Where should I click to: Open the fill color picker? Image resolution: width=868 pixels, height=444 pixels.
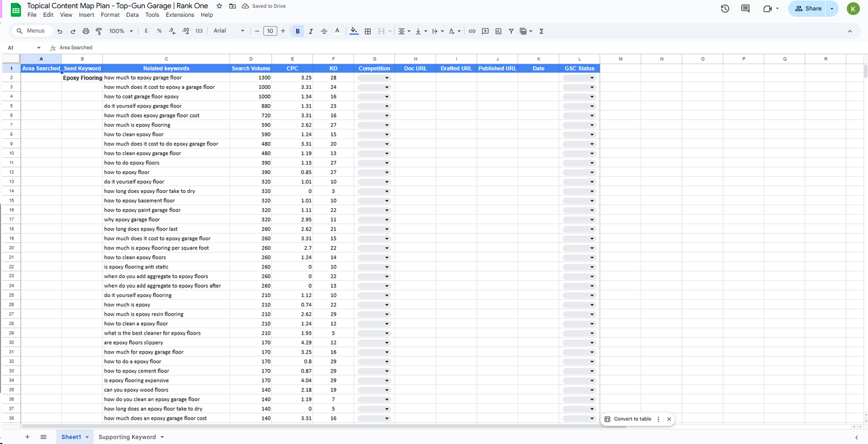[354, 31]
